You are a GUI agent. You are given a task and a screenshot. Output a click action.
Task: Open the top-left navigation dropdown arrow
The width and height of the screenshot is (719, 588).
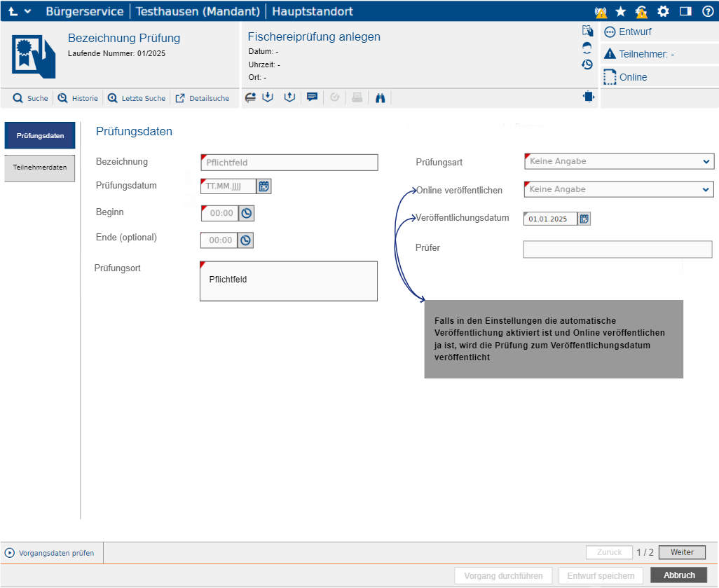(x=27, y=12)
